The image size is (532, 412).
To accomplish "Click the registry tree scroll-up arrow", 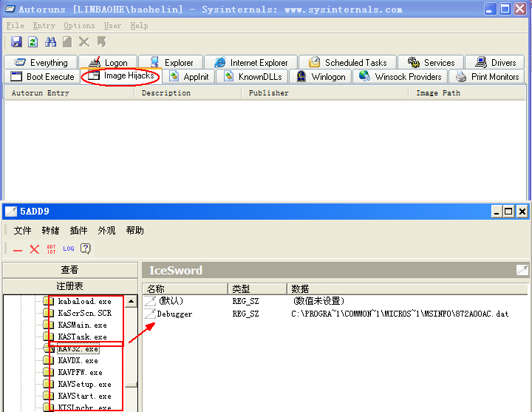I will pos(131,301).
